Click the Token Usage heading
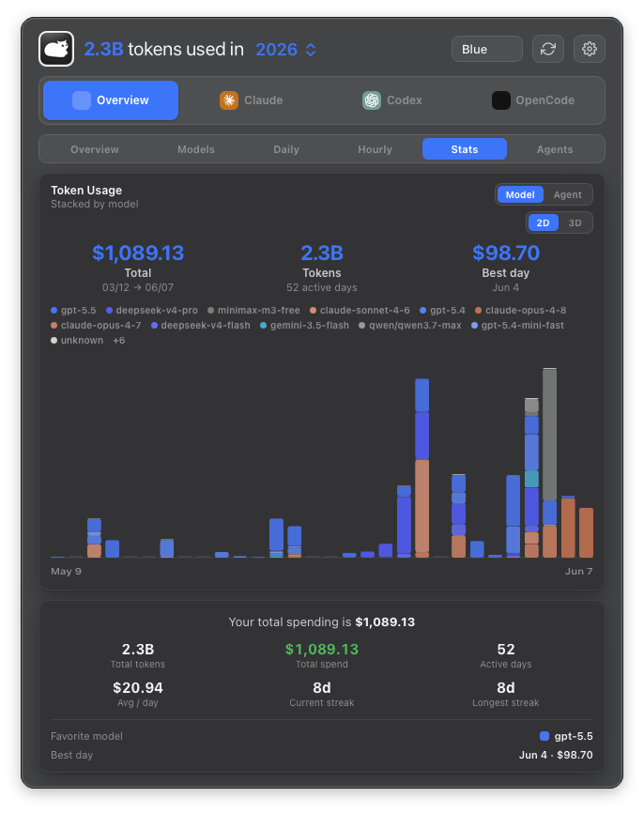Image resolution: width=644 pixels, height=813 pixels. click(86, 191)
